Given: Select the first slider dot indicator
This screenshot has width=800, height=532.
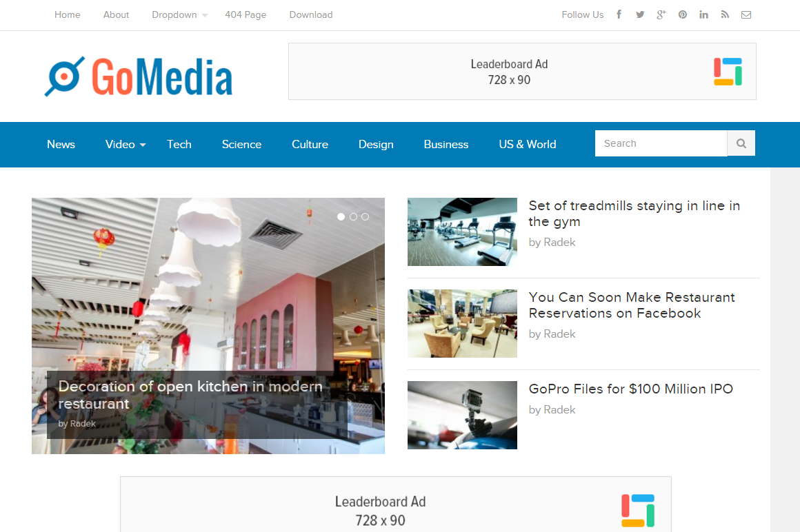Looking at the screenshot, I should click(341, 216).
